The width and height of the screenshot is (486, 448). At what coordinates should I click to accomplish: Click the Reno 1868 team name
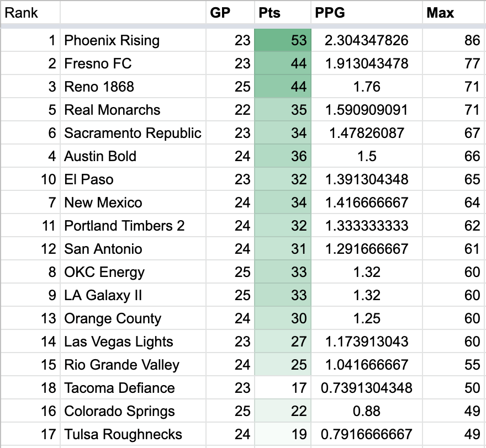pos(99,87)
